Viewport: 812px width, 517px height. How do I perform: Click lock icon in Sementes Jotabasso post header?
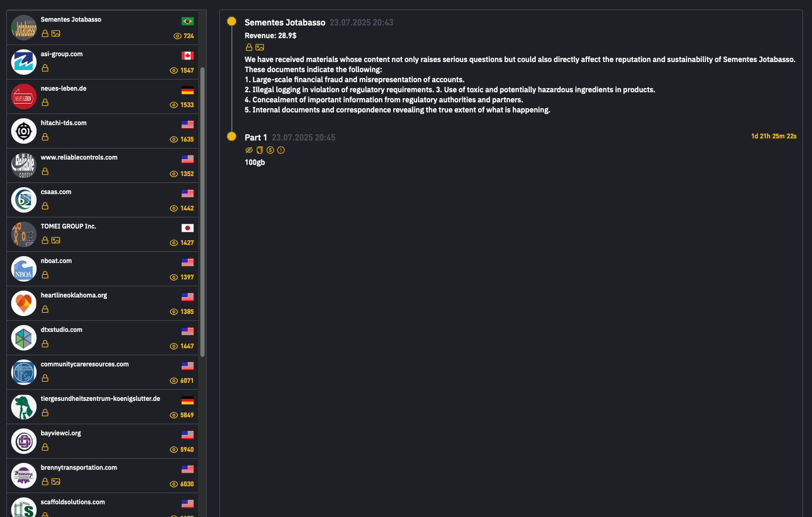[249, 47]
